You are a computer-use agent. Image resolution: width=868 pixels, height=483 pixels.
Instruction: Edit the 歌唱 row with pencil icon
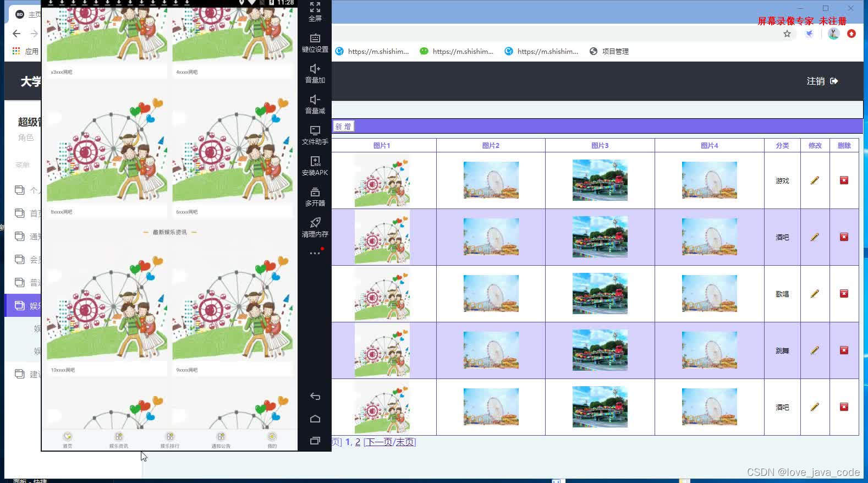815,294
